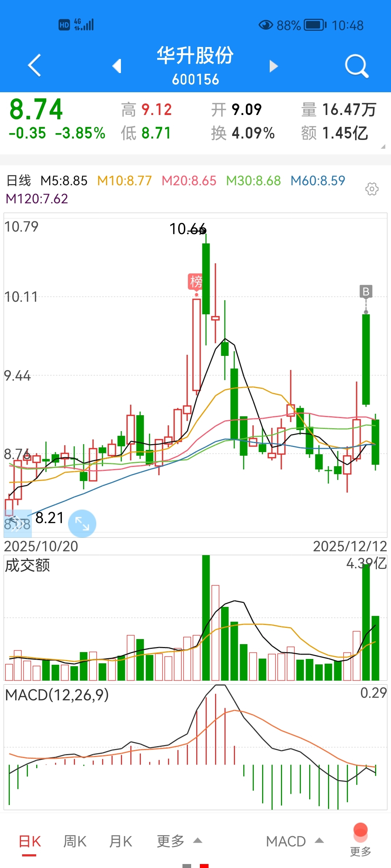Image resolution: width=391 pixels, height=868 pixels.
Task: Tap M5:8.85 moving average label
Action: [x=64, y=180]
